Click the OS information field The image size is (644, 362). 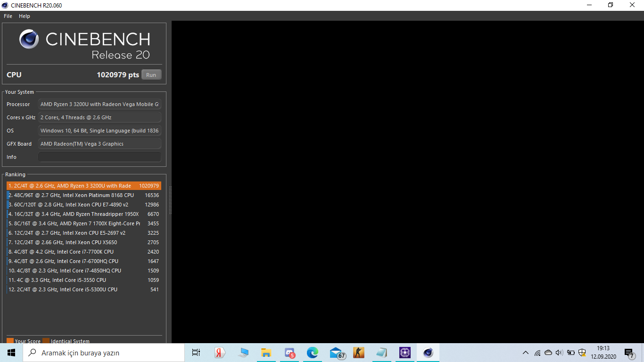[99, 131]
